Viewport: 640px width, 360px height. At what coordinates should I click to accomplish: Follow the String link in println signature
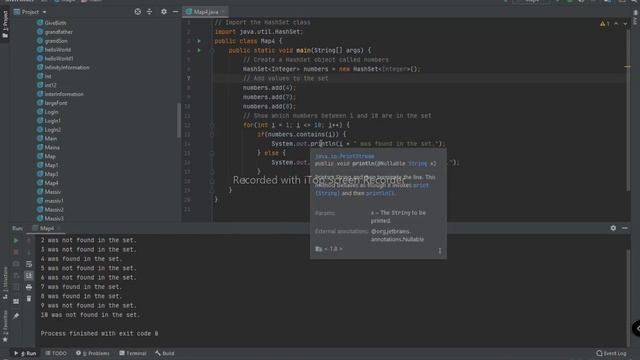pyautogui.click(x=417, y=164)
